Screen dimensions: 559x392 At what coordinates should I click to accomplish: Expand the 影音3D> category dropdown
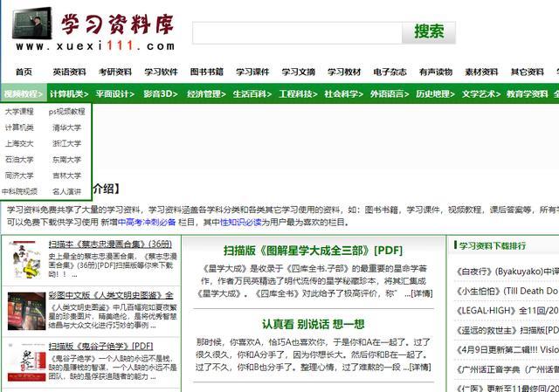161,93
